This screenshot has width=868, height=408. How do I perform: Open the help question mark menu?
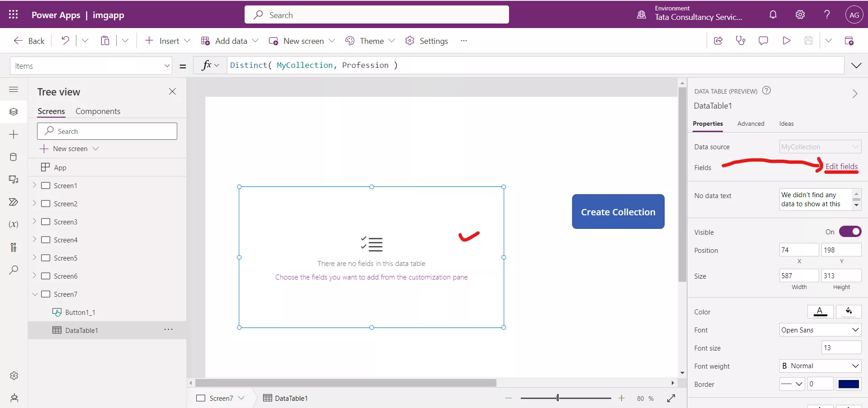pos(827,14)
